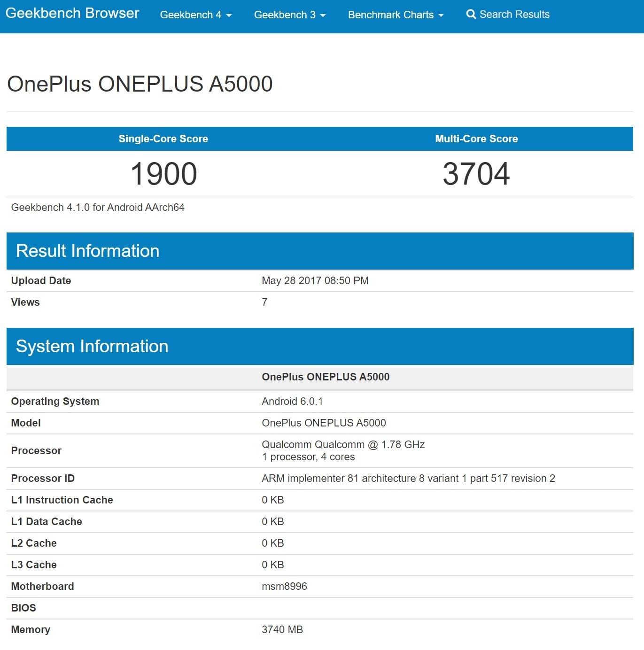Click the ARM implementer Processor ID value
Viewport: 644px width, 650px height.
408,479
